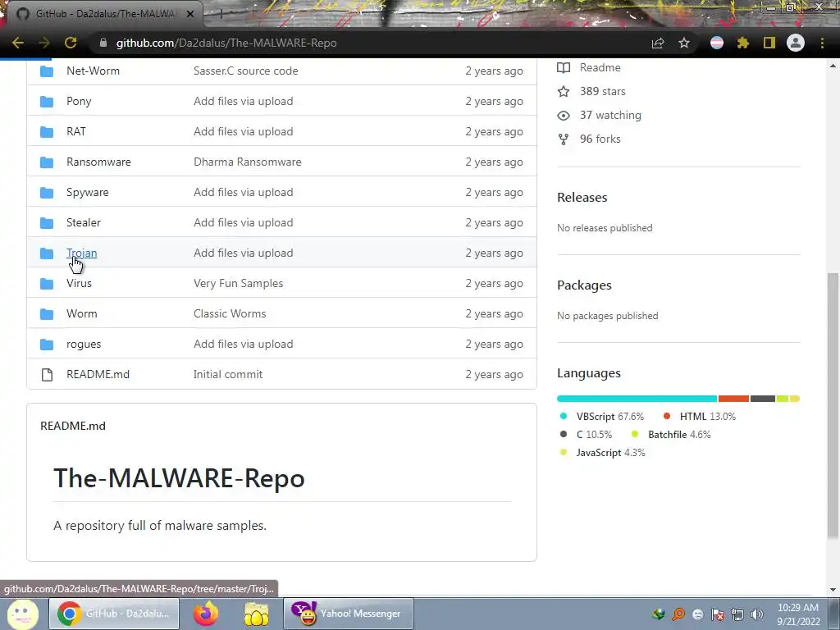Open the striped flag extension icon

717,43
